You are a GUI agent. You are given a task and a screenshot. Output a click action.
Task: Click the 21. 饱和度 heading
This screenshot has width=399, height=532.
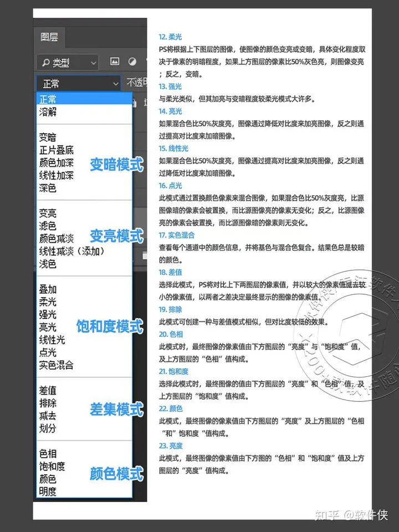pos(173,371)
